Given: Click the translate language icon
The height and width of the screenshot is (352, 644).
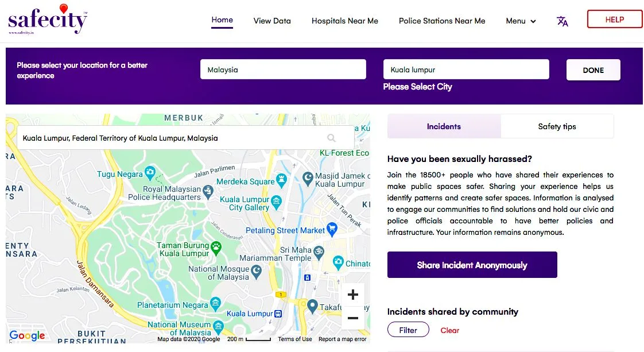Looking at the screenshot, I should click(x=562, y=21).
